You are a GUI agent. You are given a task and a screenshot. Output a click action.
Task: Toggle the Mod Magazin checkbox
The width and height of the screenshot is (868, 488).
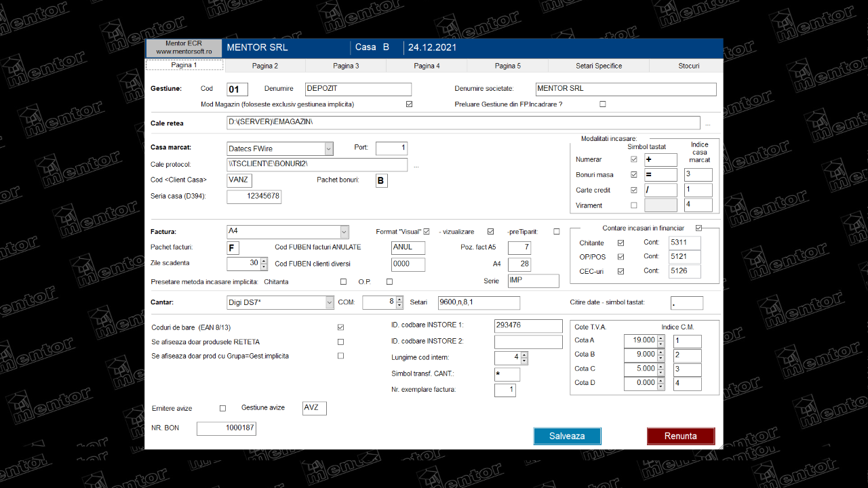coord(409,104)
